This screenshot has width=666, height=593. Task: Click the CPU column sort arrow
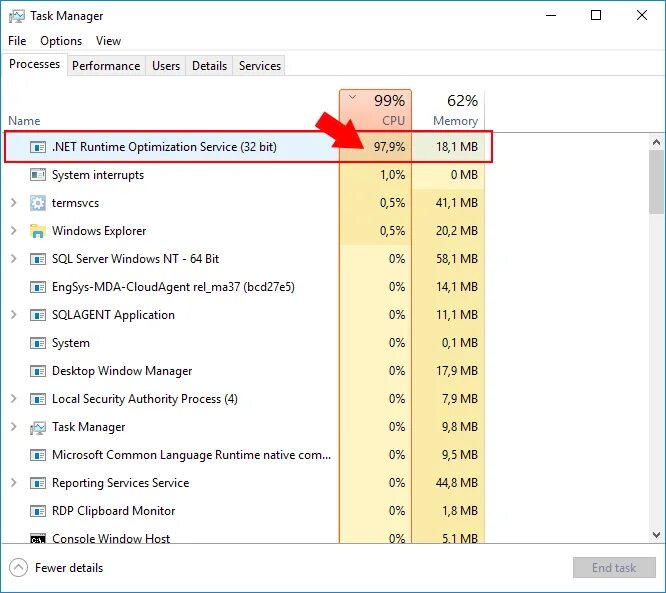tap(352, 97)
